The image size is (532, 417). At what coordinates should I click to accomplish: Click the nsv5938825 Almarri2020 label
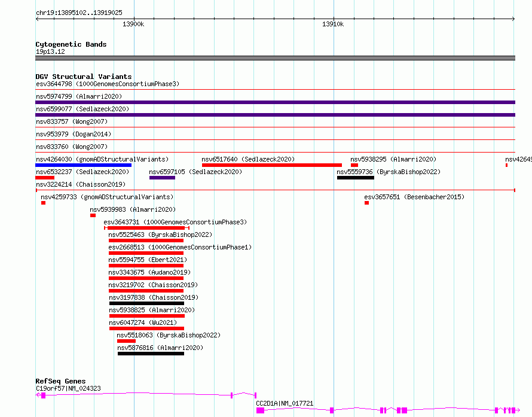pyautogui.click(x=152, y=310)
